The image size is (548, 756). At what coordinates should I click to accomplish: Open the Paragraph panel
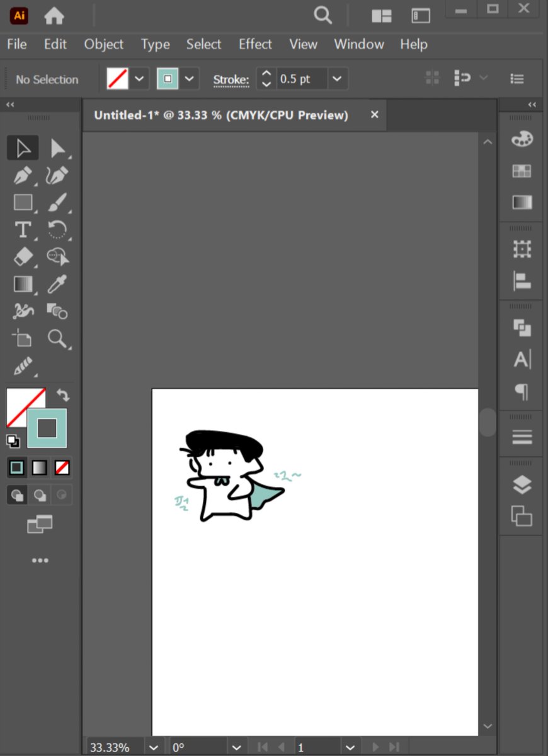tap(522, 391)
